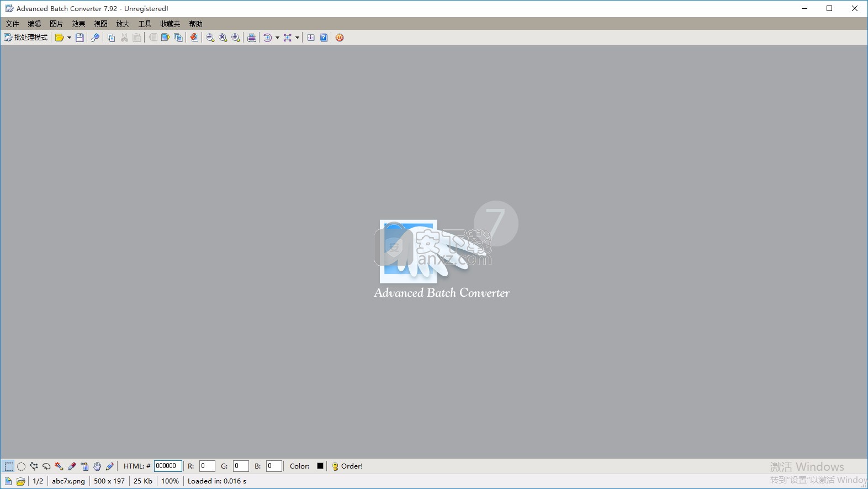Click the 1/2 image counter
Screen dimensions: 868x489
[38, 481]
